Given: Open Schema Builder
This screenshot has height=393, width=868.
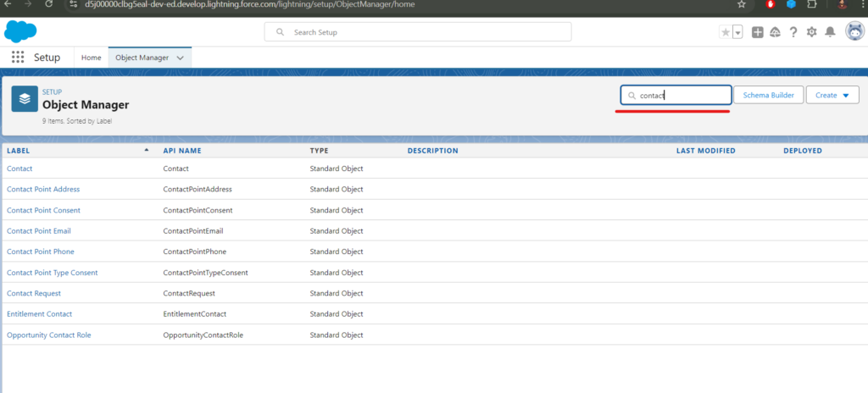Looking at the screenshot, I should (768, 95).
